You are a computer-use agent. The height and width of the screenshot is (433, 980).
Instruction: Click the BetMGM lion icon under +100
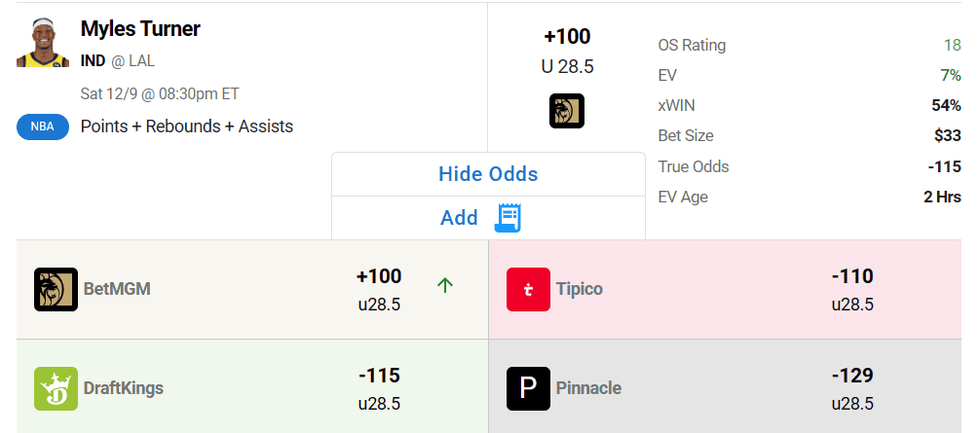567,111
